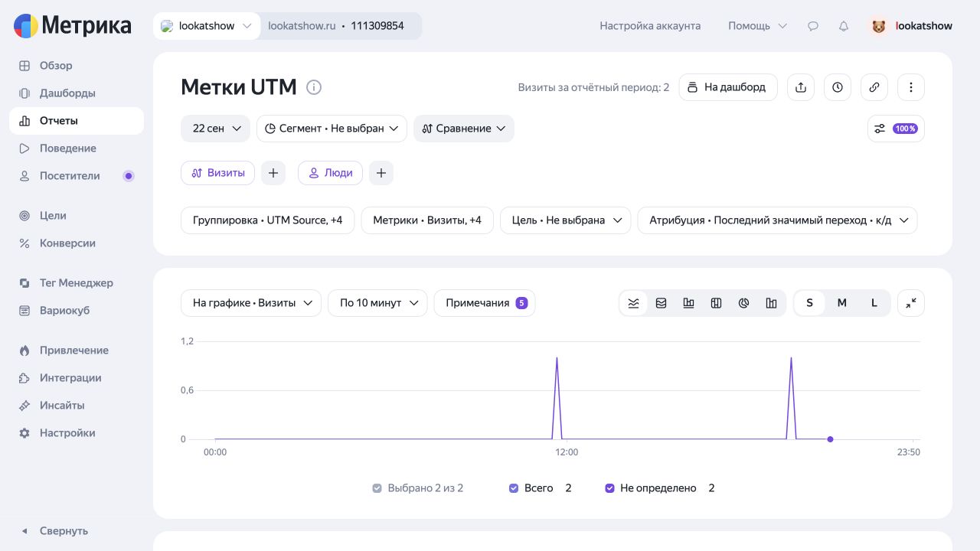Open the Атрибуция dropdown
Viewport: 980px width, 551px height.
[778, 220]
